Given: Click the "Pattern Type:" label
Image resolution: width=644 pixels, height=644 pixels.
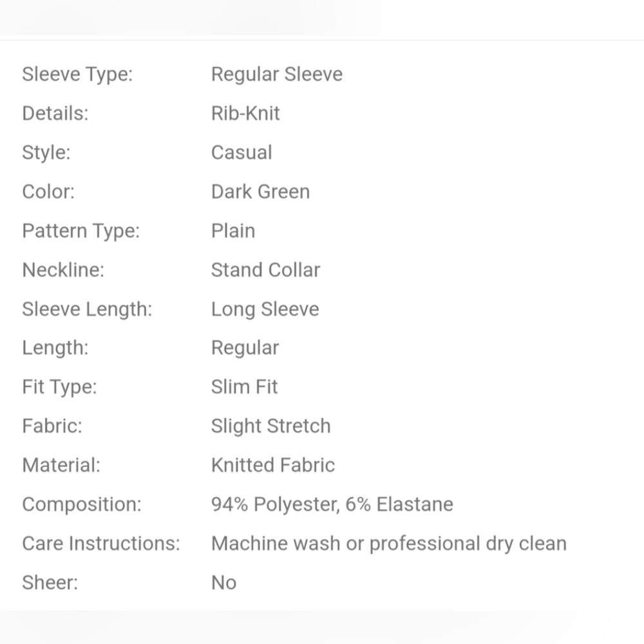Looking at the screenshot, I should pyautogui.click(x=80, y=231).
